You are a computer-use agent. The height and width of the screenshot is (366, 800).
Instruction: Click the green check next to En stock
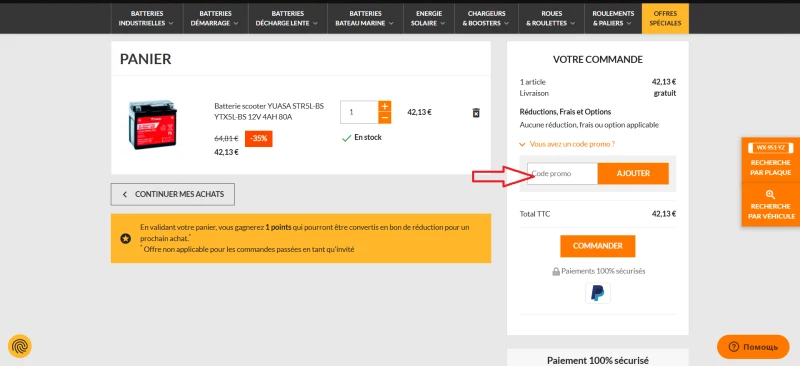click(346, 138)
